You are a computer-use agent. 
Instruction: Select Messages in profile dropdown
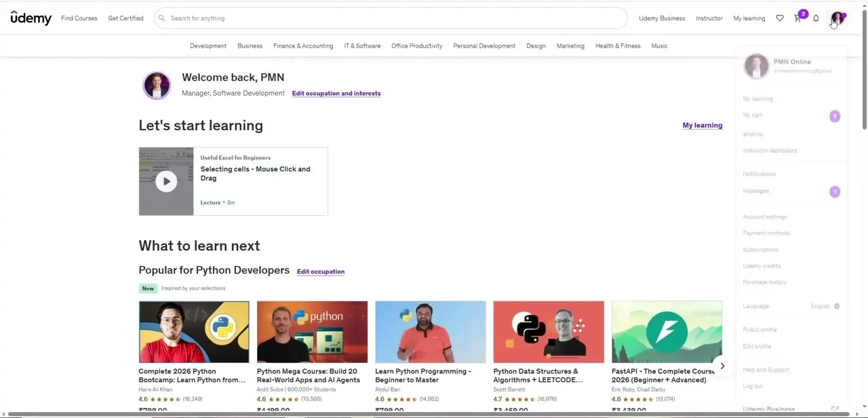755,191
